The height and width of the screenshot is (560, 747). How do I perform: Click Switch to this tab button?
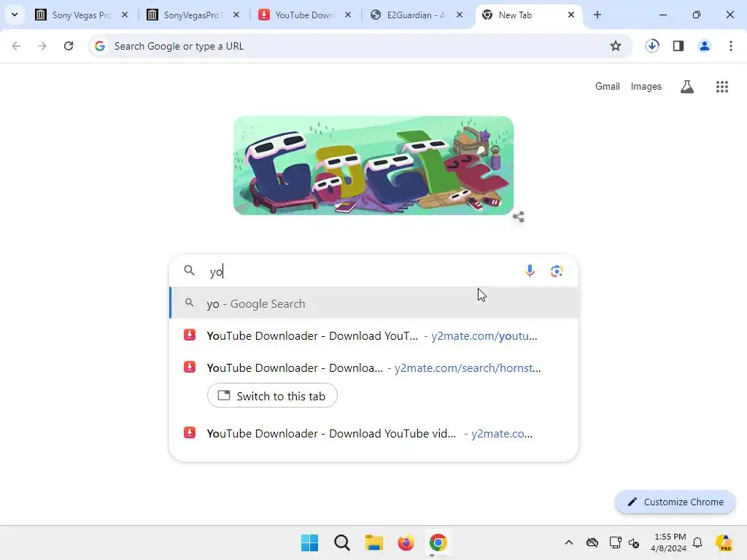272,396
